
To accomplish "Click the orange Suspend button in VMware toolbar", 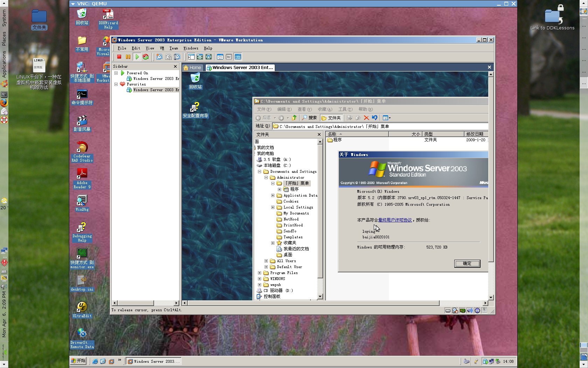I will click(x=128, y=57).
